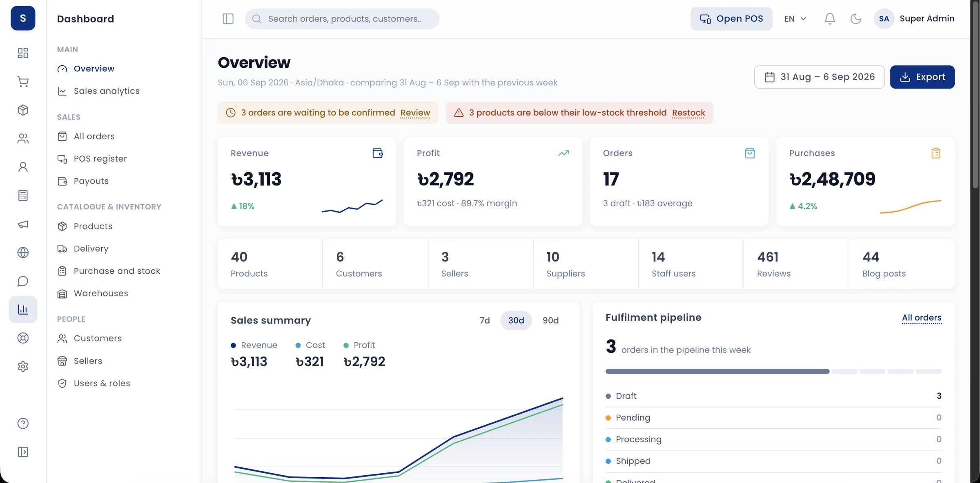Click the search orders, products, customers field
The width and height of the screenshot is (980, 483).
click(x=342, y=19)
